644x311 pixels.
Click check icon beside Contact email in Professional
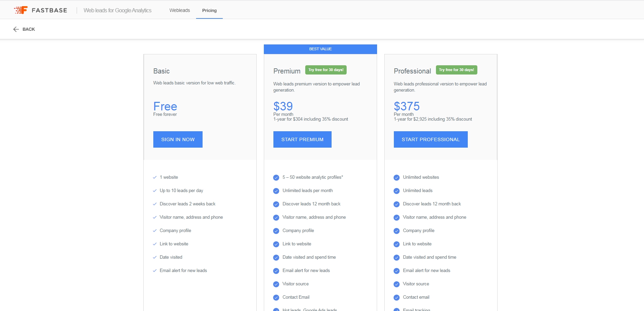(397, 298)
